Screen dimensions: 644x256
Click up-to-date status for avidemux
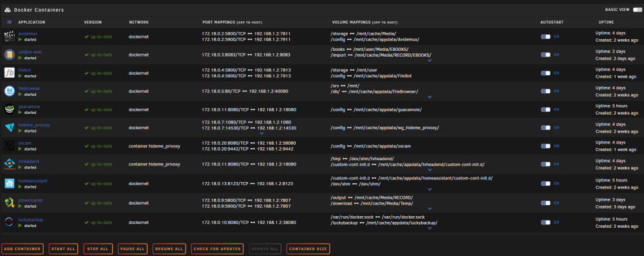[98, 37]
